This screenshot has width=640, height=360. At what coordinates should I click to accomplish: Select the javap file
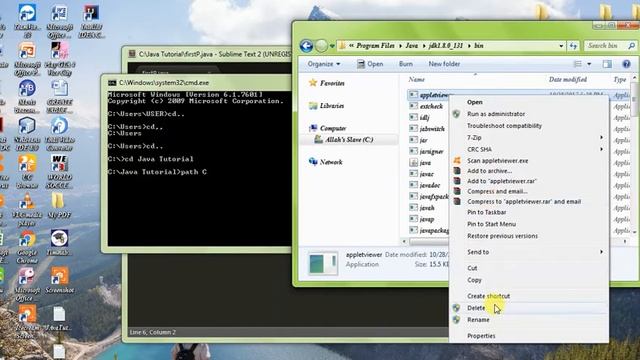[x=422, y=219]
